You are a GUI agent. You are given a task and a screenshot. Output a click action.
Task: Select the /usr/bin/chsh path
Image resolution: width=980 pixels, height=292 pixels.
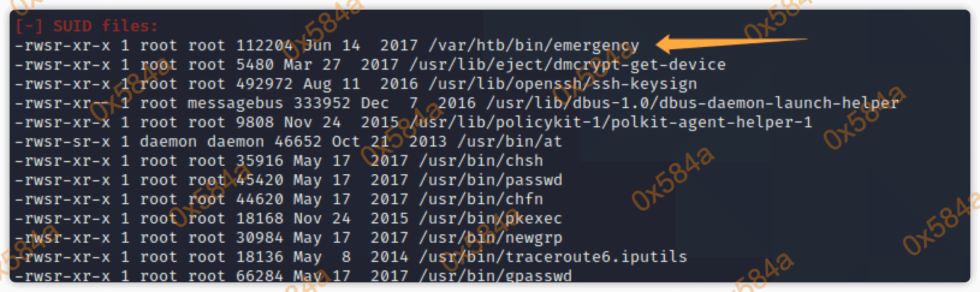click(480, 161)
